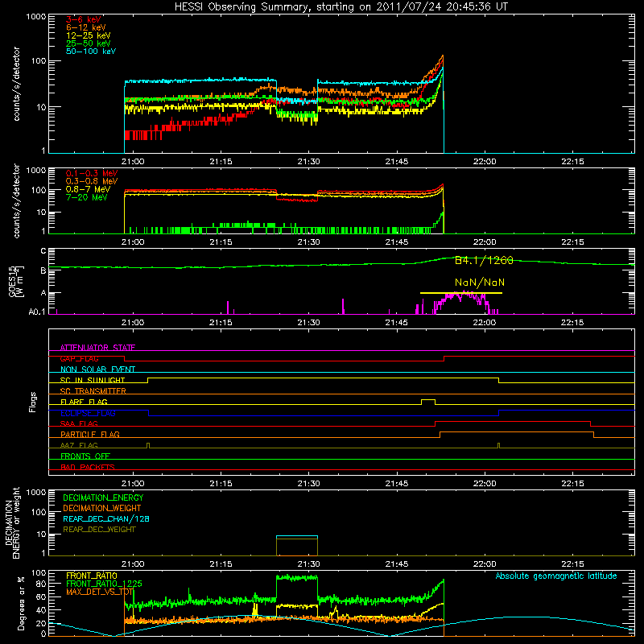Click the raised pulse on the FLARE_FLAG line
The width and height of the screenshot is (644, 644).
coord(428,401)
